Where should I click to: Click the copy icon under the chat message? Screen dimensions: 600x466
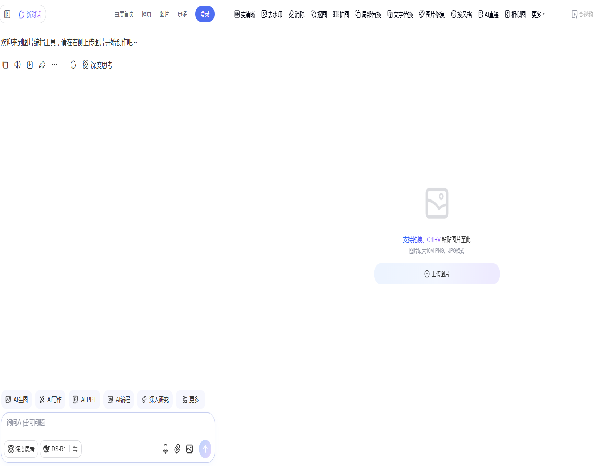pos(6,65)
